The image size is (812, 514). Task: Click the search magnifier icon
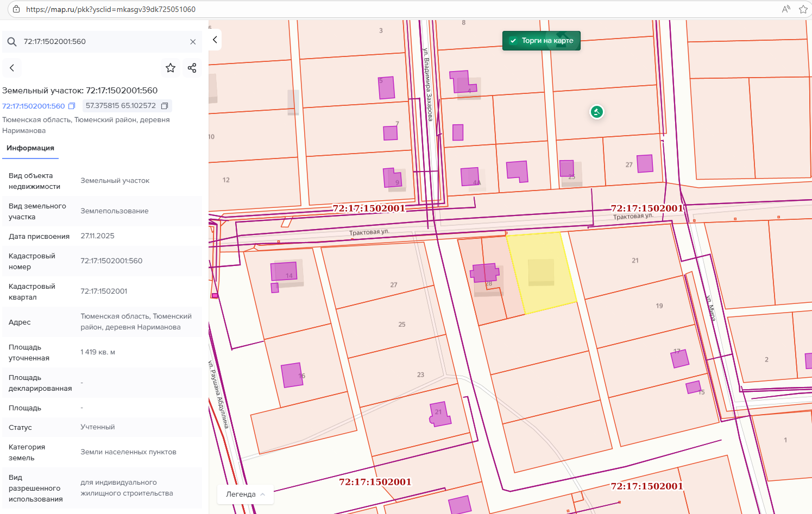[x=12, y=42]
